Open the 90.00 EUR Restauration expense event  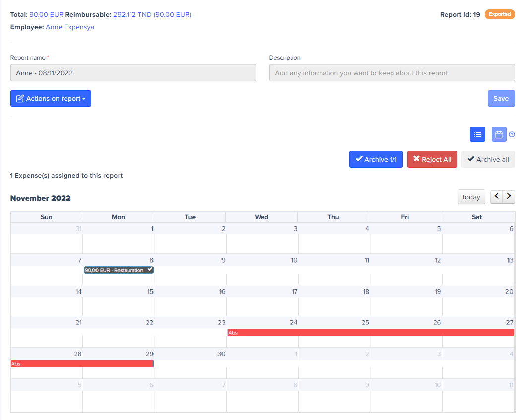(114, 270)
